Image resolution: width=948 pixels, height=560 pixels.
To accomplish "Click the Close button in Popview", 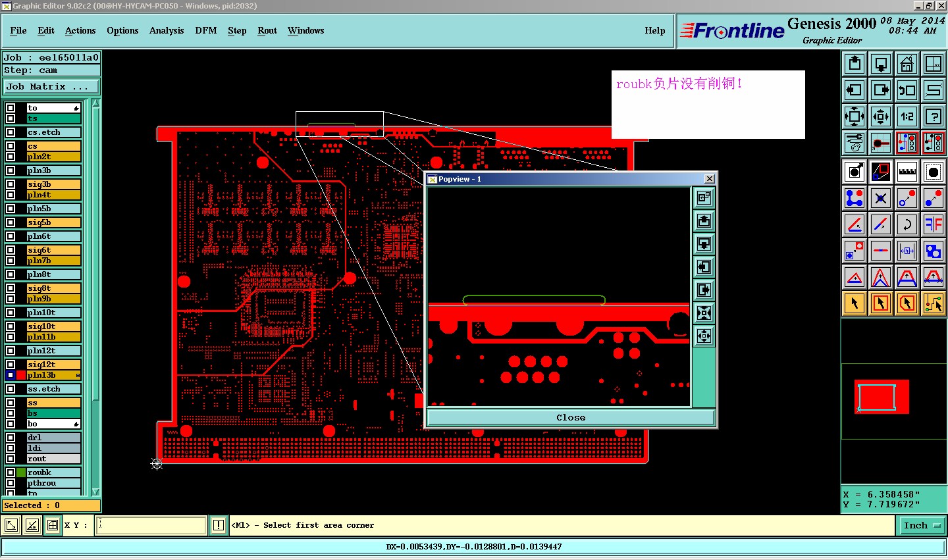I will 571,417.
